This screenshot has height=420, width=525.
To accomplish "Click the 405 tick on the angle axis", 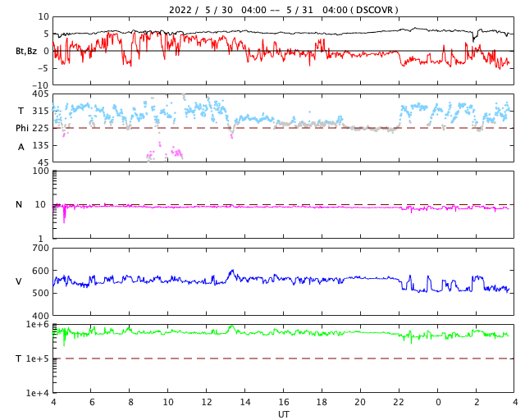I will pos(40,94).
